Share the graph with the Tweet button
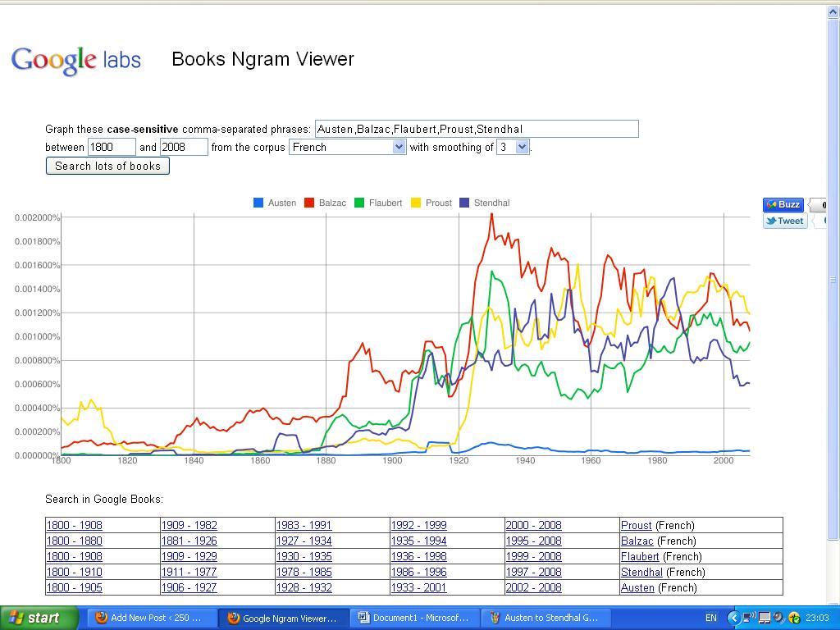840x630 pixels. click(x=785, y=221)
